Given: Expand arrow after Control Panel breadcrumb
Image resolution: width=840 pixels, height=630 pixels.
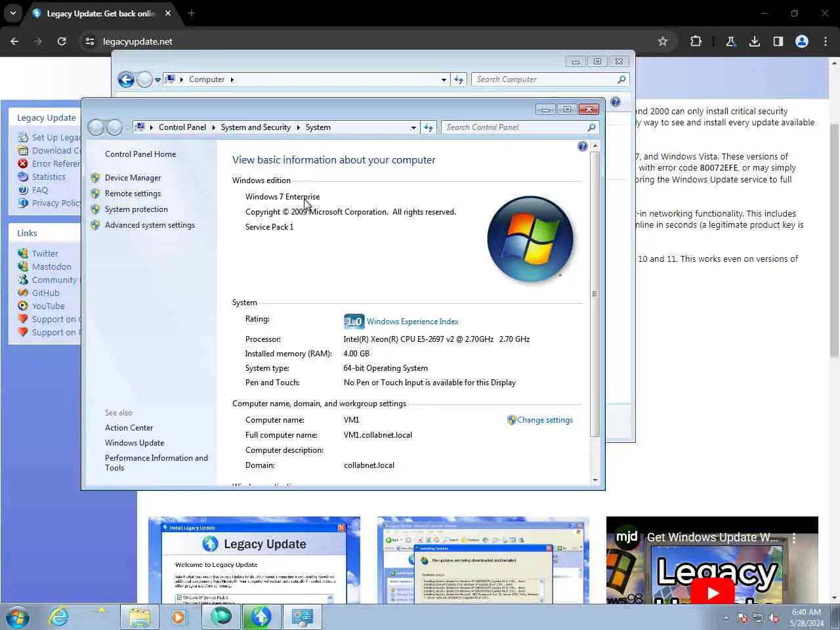Looking at the screenshot, I should [x=213, y=127].
